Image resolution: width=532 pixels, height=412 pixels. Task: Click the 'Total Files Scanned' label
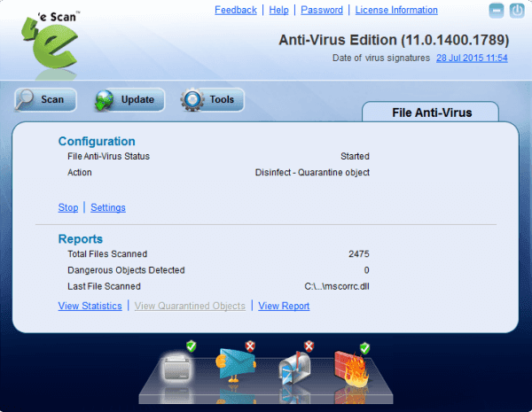pos(107,254)
